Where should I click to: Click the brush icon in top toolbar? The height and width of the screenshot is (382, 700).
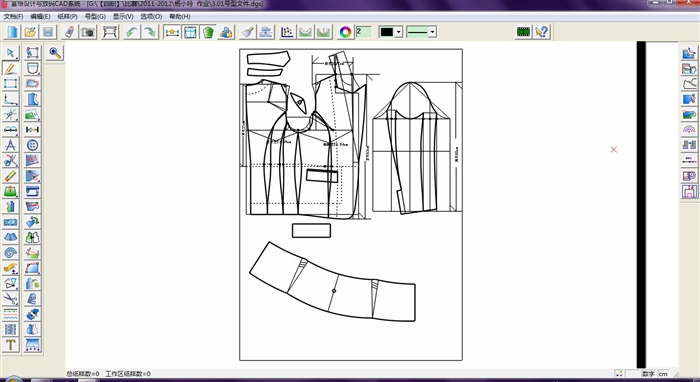248,32
